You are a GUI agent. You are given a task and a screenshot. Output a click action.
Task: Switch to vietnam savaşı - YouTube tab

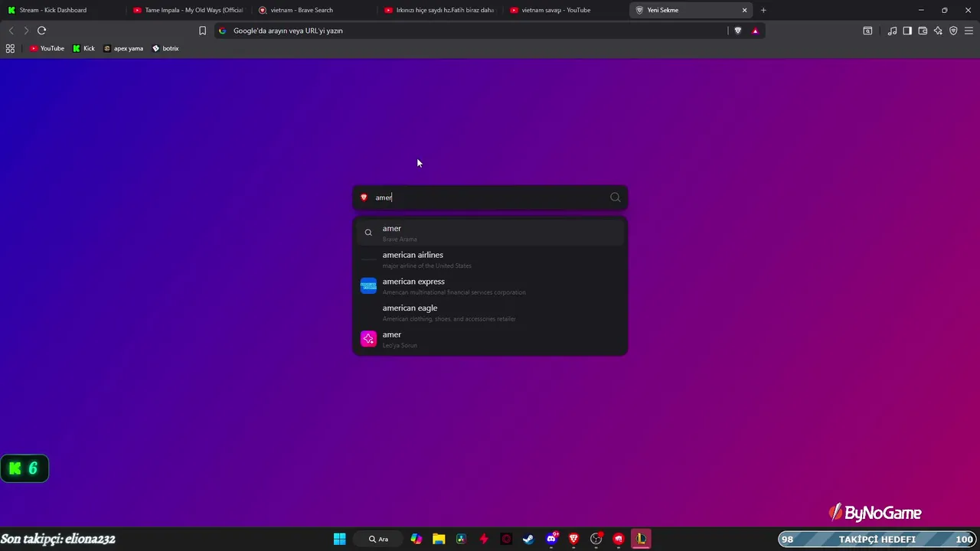coord(564,10)
